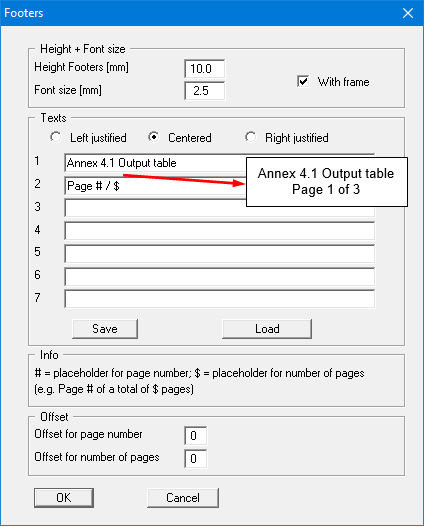The width and height of the screenshot is (424, 527).
Task: Click the 'Offset for number of pages' label
Action: 97,457
